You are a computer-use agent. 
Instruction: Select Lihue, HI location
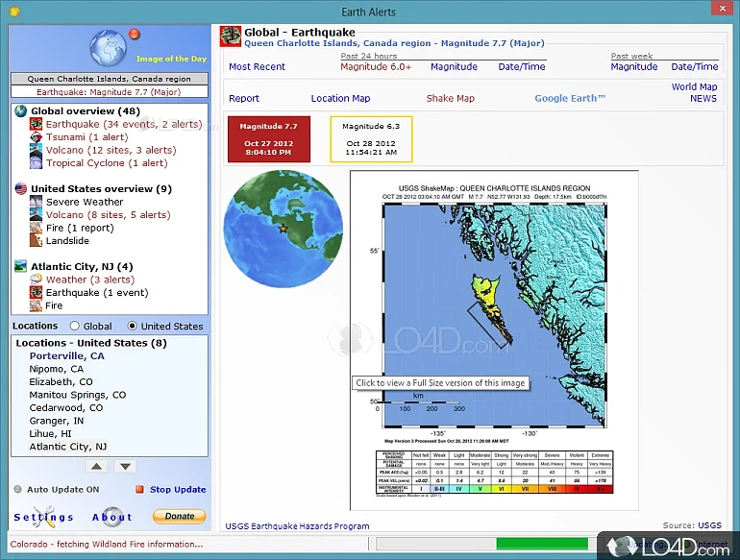50,433
